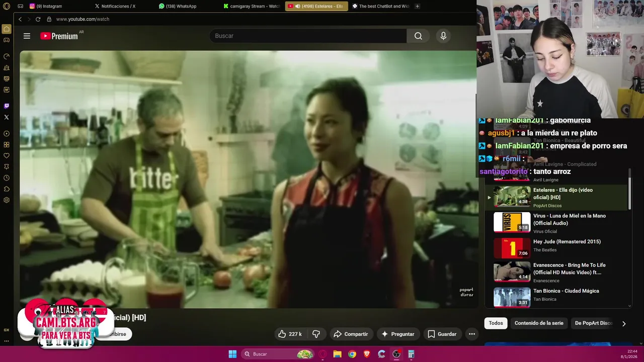This screenshot has width=644, height=362.
Task: Open Calculator from the taskbar
Action: (411, 354)
